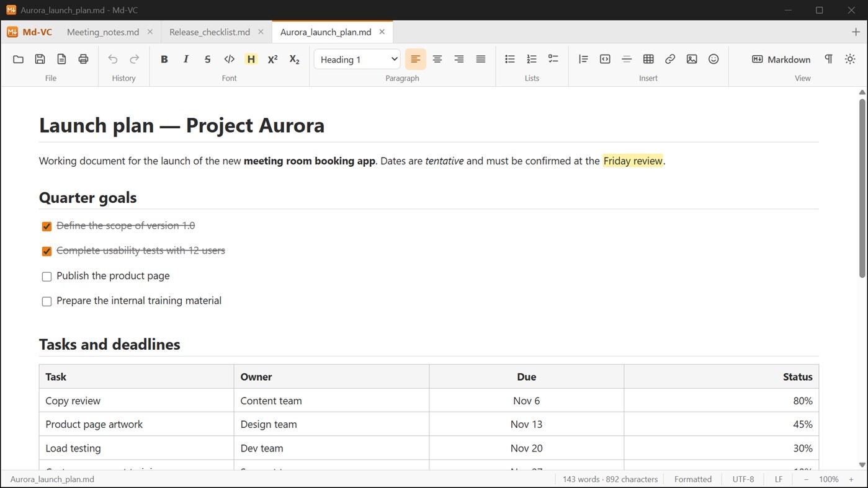Viewport: 868px width, 488px height.
Task: Uncheck 'Complete usability tests with 12 users'
Action: pyautogui.click(x=47, y=251)
